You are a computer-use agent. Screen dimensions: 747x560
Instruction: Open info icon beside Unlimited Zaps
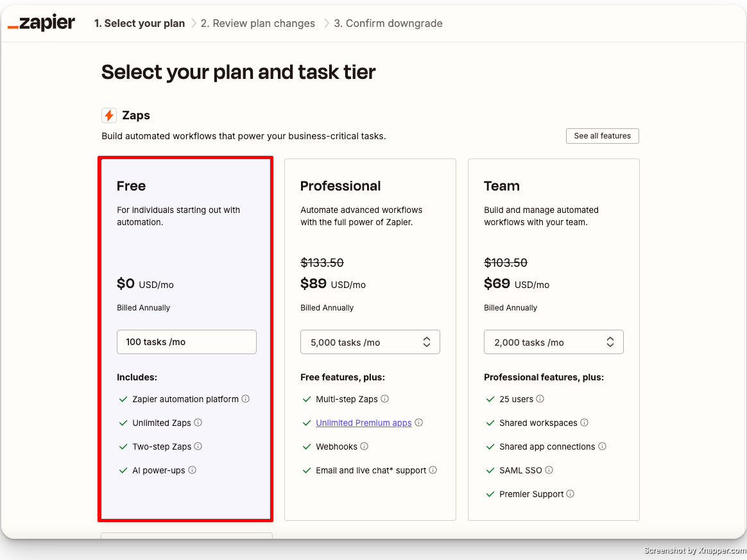click(x=198, y=422)
